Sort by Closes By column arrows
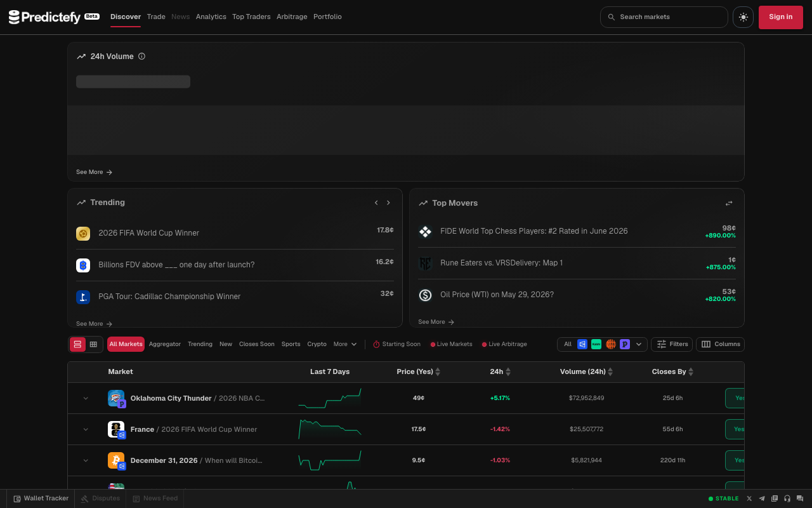The width and height of the screenshot is (812, 508). 691,371
